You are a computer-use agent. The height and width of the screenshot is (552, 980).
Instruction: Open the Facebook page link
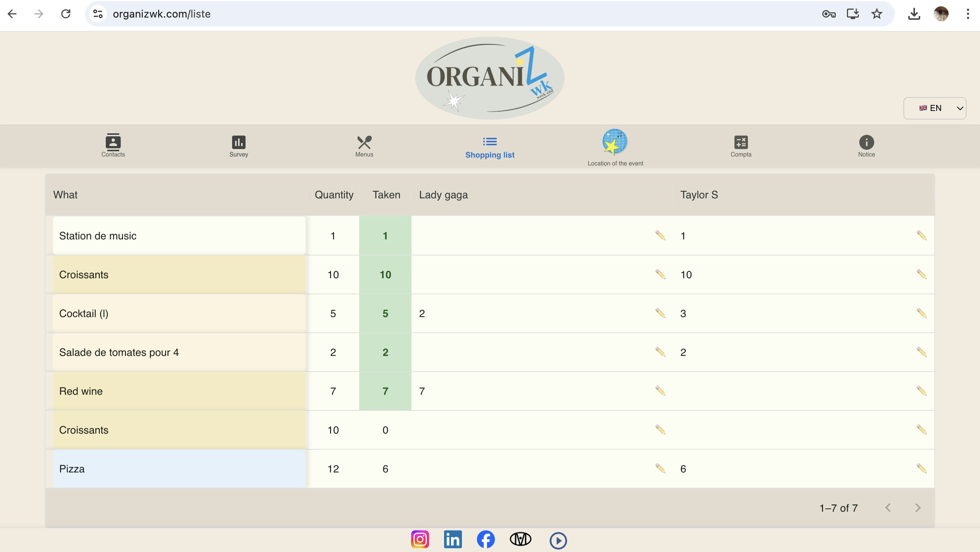[487, 539]
